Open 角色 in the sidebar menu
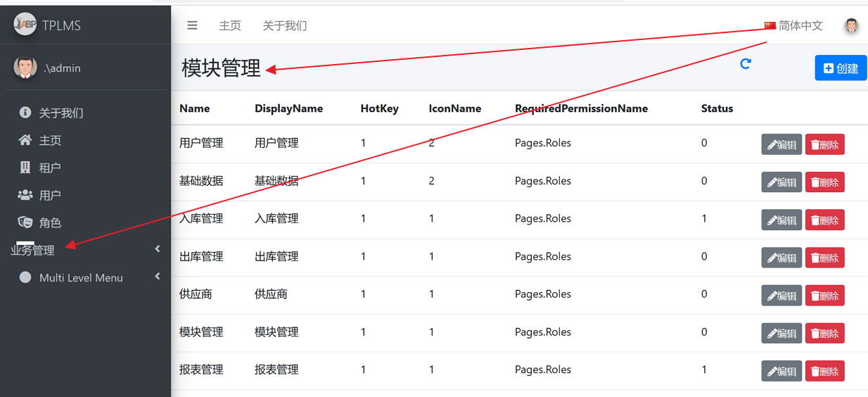The height and width of the screenshot is (397, 868). 50,222
